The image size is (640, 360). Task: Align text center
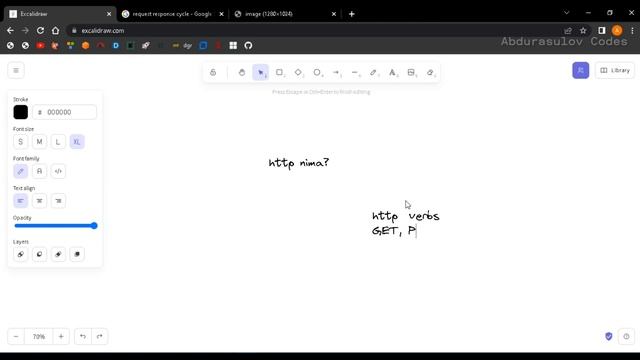39,201
